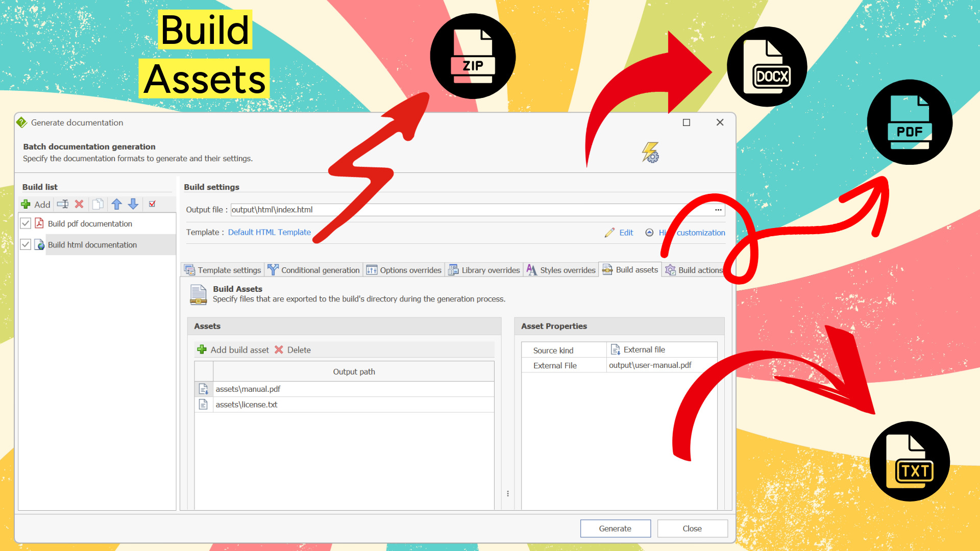Switch to the Build actions tab

(694, 270)
